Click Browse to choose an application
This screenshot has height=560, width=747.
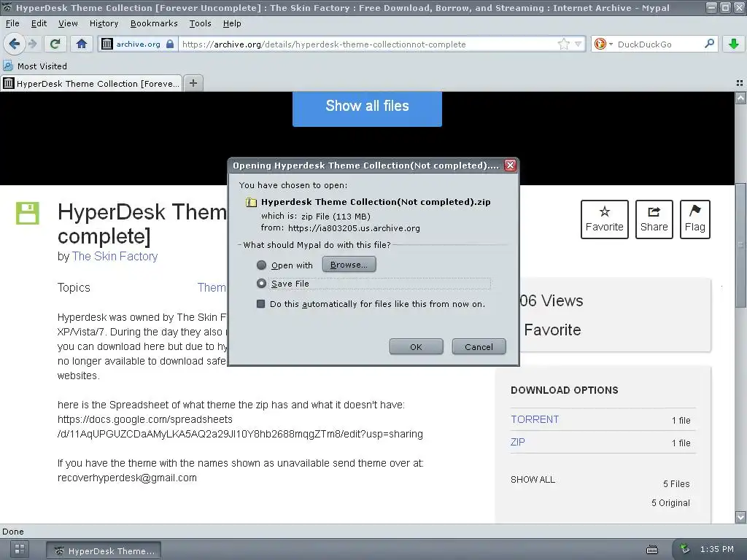[349, 265]
